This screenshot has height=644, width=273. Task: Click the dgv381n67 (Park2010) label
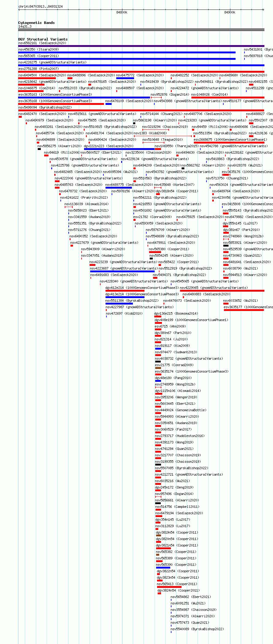coord(241,230)
